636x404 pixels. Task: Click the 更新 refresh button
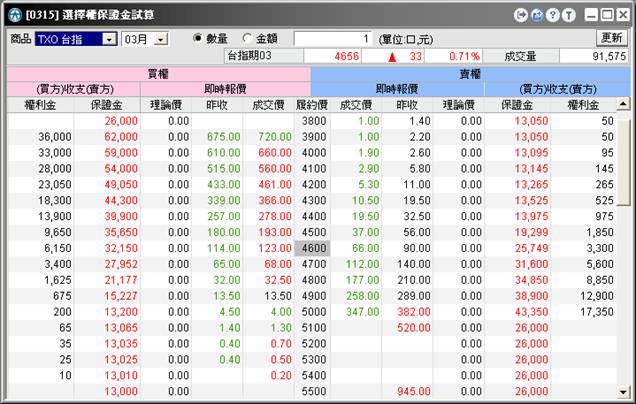click(611, 38)
